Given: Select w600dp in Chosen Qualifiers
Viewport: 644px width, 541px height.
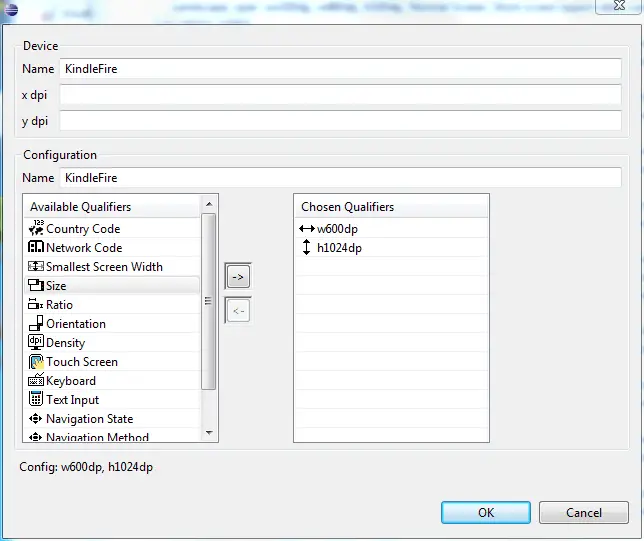Looking at the screenshot, I should (391, 228).
